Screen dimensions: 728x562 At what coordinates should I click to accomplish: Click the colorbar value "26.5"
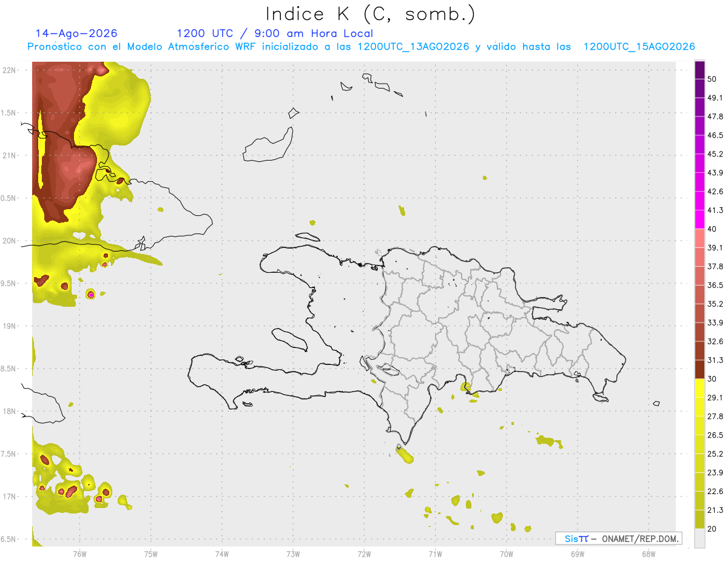tap(715, 435)
